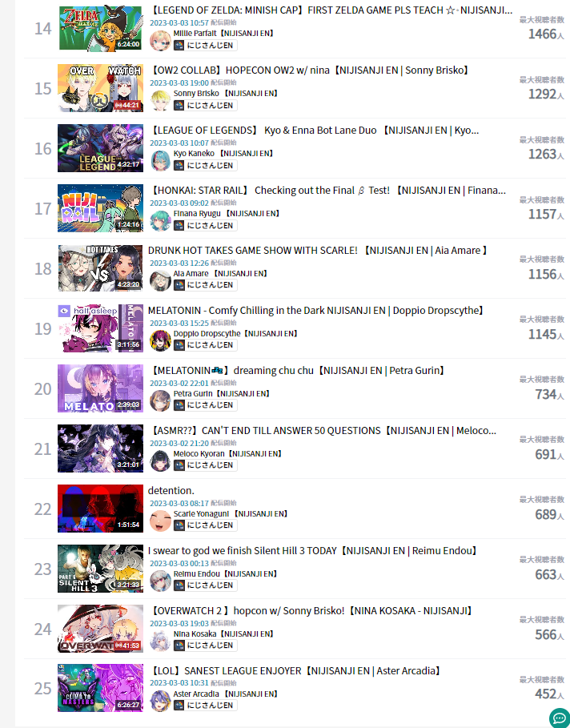This screenshot has height=728, width=570.
Task: Open the ASMR 50 QUESTIONS stream title
Action: (x=323, y=430)
